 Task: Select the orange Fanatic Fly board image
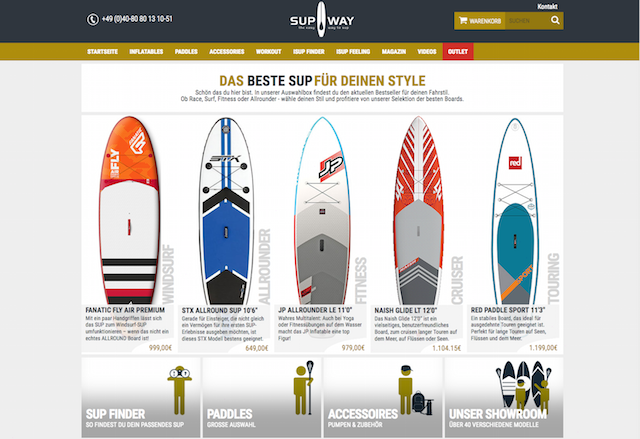pos(129,210)
